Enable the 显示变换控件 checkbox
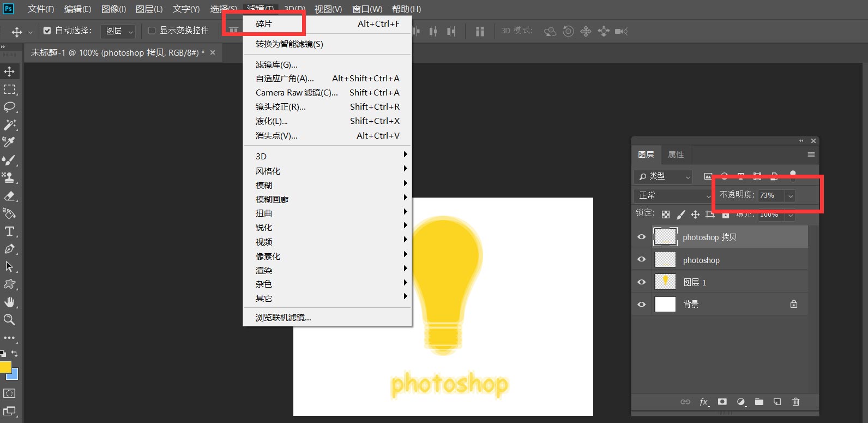868x423 pixels. click(152, 31)
